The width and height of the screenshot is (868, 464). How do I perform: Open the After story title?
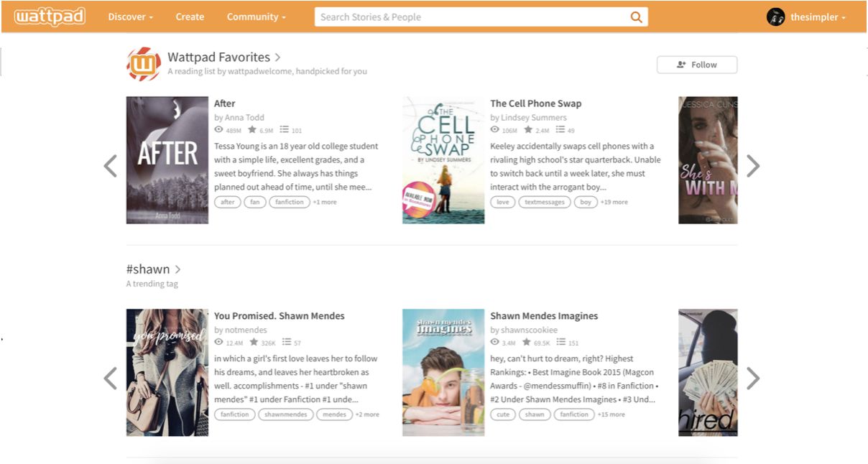[224, 103]
